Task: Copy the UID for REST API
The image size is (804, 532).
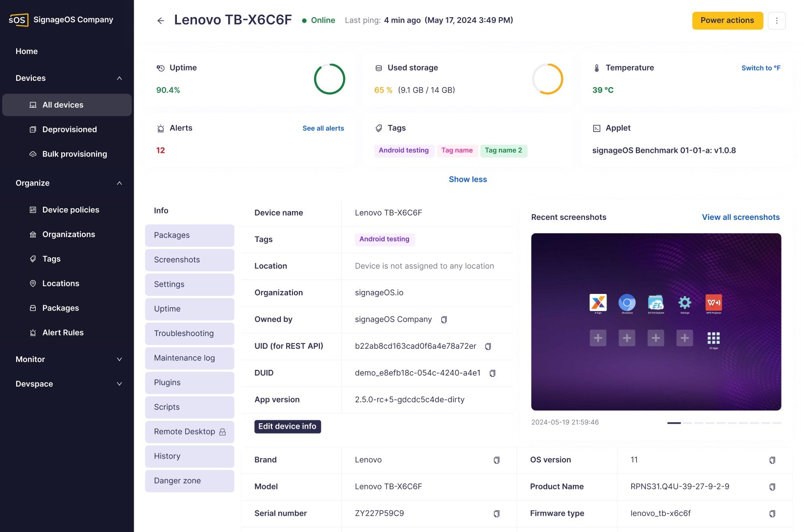Action: point(488,346)
